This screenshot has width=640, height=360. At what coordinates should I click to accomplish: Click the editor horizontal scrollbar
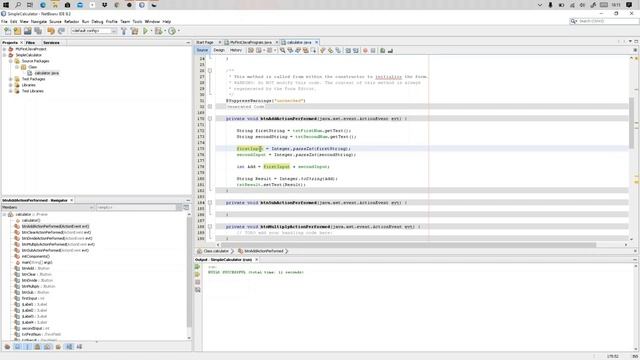click(408, 244)
